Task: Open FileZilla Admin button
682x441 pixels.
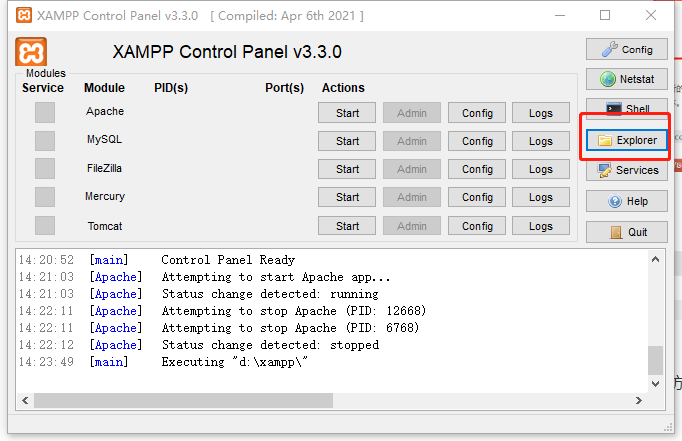Action: [x=411, y=169]
